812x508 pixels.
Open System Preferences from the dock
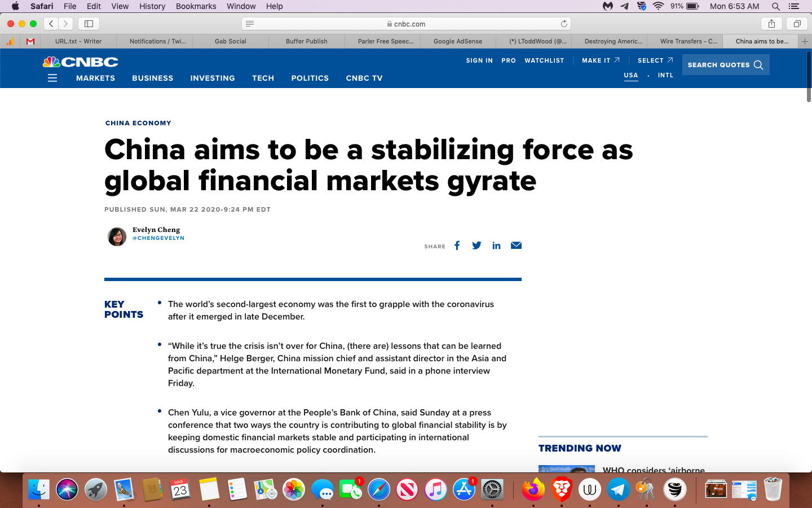click(x=492, y=489)
